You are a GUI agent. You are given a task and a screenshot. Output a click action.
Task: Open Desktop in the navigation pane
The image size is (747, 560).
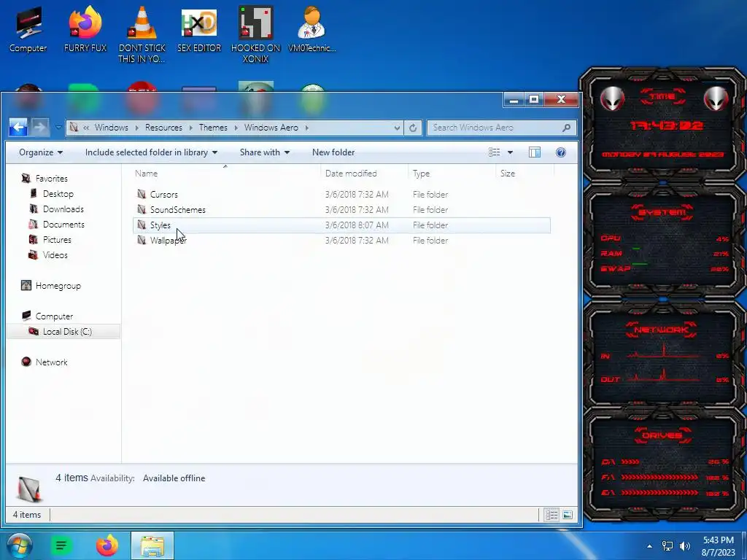(58, 194)
